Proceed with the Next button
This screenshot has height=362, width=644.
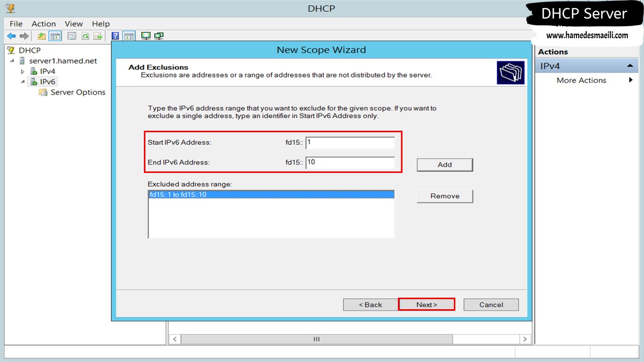coord(427,305)
